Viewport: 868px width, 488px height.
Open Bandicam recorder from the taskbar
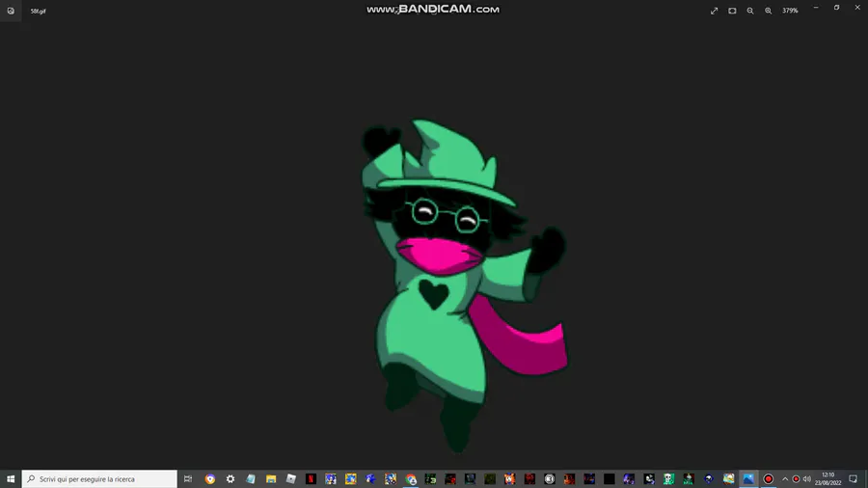tap(769, 479)
